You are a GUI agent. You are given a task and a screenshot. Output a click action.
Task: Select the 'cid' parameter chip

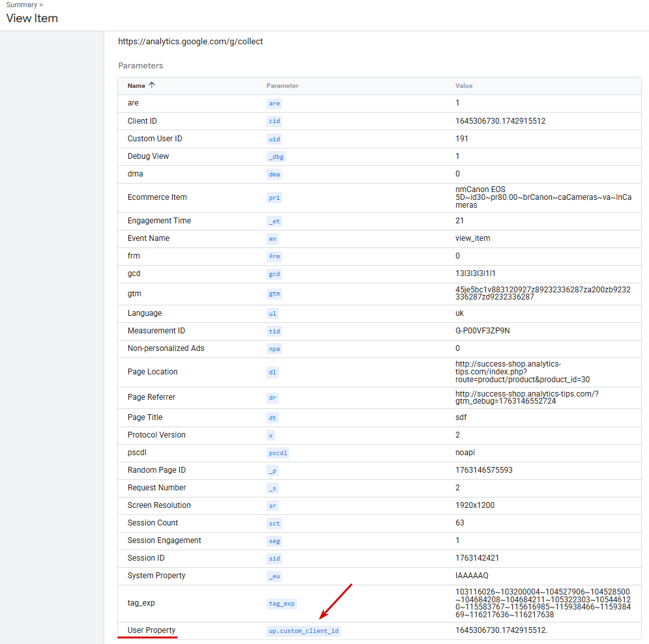tap(274, 121)
